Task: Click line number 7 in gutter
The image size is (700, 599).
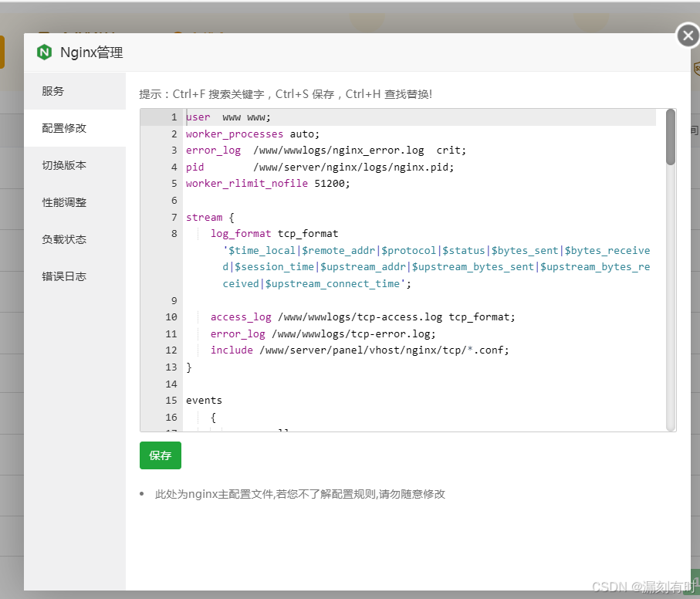Action: pyautogui.click(x=174, y=218)
